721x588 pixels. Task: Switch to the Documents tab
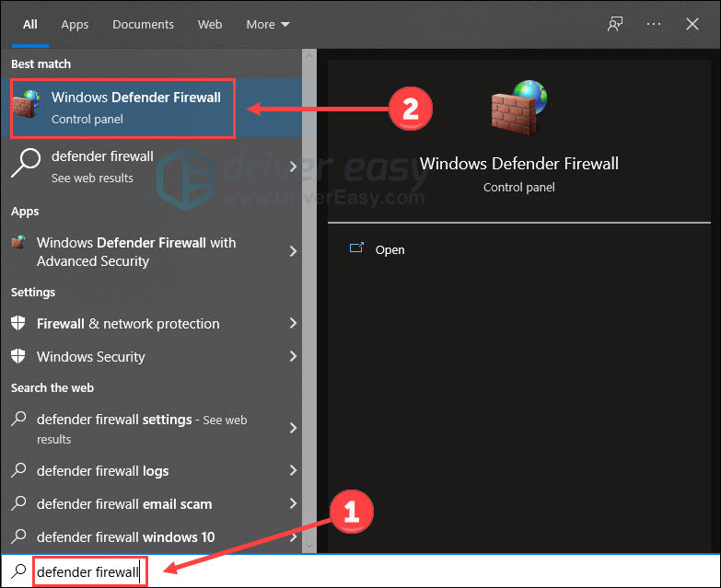[x=143, y=24]
